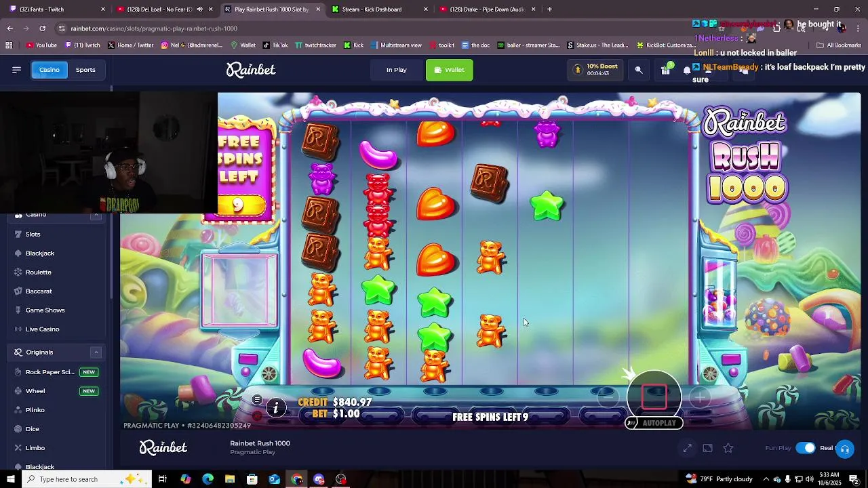Screen dimensions: 868x488
Task: Open File Explorer from taskbar
Action: tap(230, 479)
